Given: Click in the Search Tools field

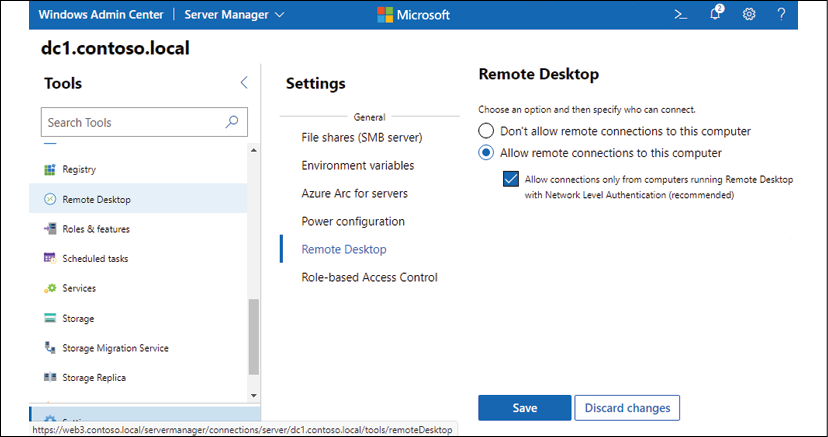Looking at the screenshot, I should [x=144, y=122].
